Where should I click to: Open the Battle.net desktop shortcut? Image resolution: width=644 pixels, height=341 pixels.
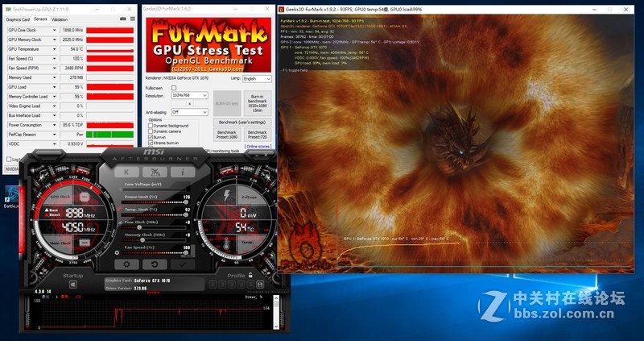coord(11,197)
